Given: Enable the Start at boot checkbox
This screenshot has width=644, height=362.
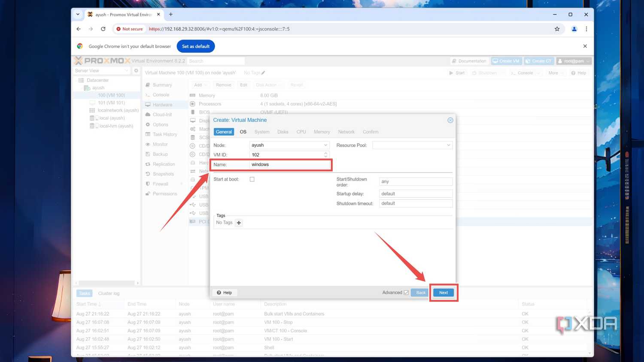Looking at the screenshot, I should tap(252, 179).
